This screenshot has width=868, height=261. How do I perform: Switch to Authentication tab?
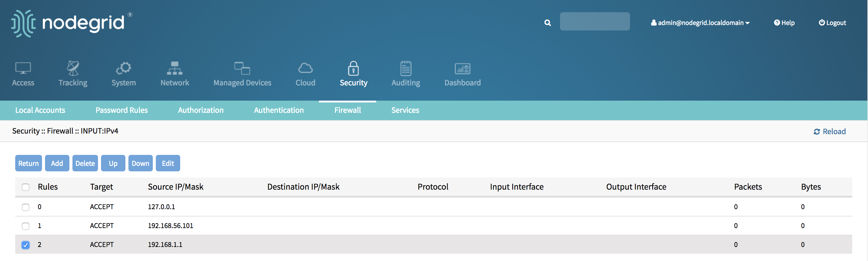279,110
